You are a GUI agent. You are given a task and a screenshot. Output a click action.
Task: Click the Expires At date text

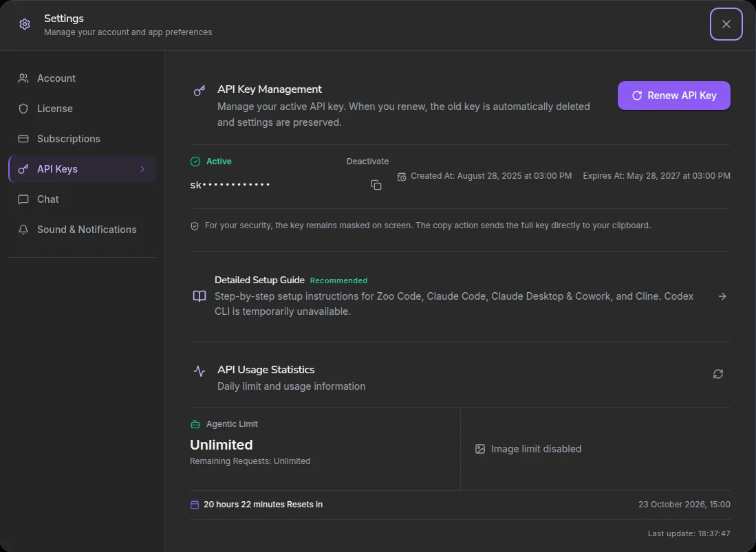coord(656,176)
